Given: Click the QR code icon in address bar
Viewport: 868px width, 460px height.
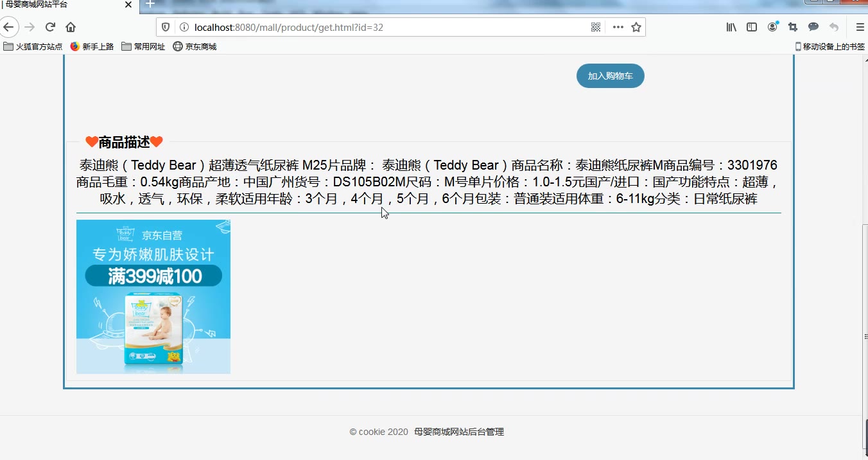Looking at the screenshot, I should click(x=596, y=27).
